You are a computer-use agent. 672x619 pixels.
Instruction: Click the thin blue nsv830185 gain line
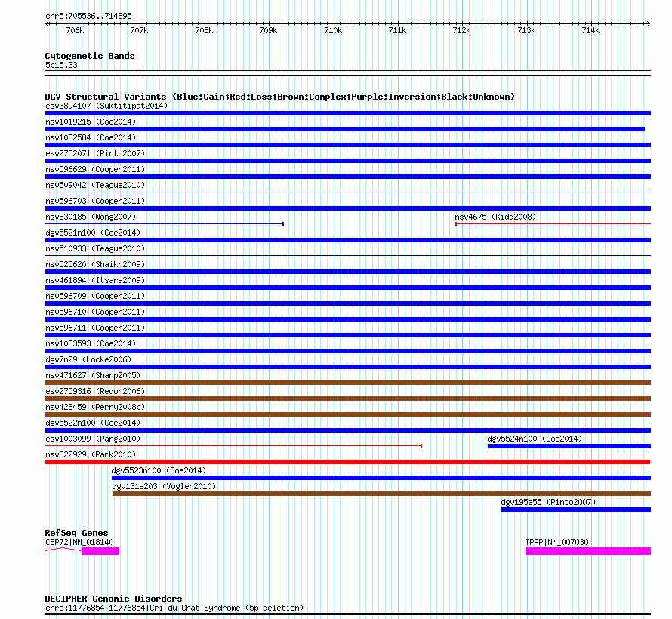[164, 223]
